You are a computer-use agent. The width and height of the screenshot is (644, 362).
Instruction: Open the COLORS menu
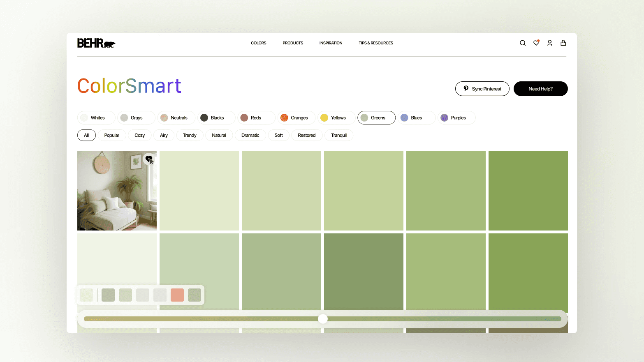[x=259, y=43]
